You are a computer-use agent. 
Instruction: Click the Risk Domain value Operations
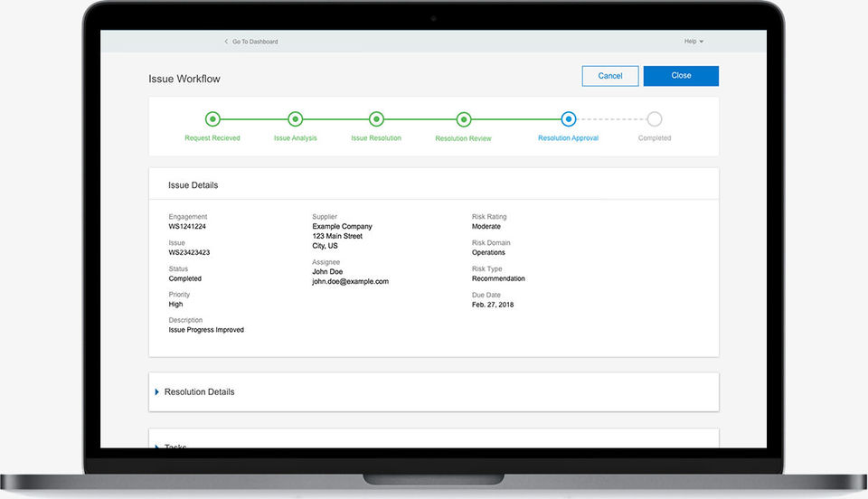click(488, 252)
